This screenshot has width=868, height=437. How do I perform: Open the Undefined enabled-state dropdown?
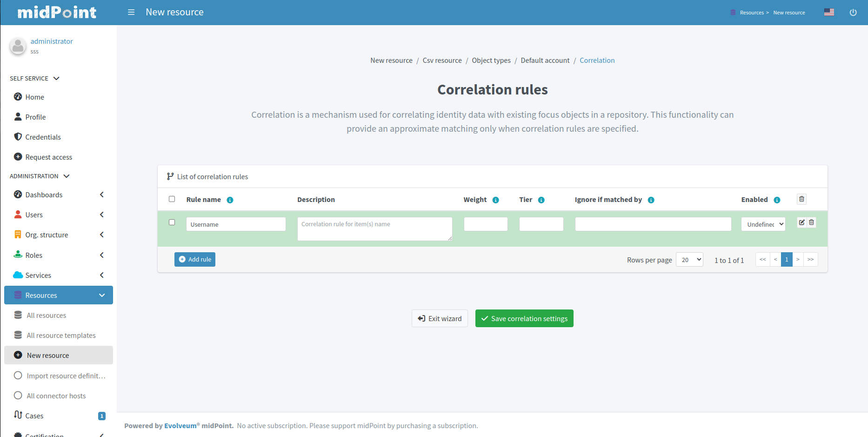(763, 224)
